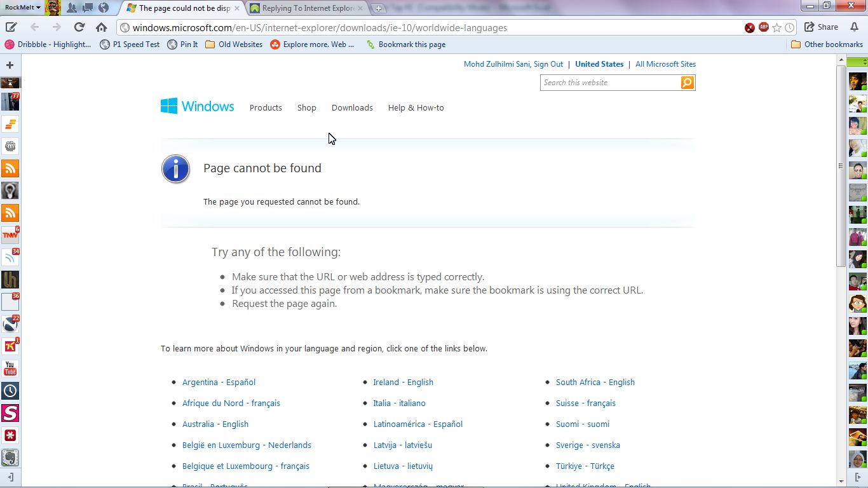
Task: Open the sidebar feed showing badge 34
Action: point(10,257)
